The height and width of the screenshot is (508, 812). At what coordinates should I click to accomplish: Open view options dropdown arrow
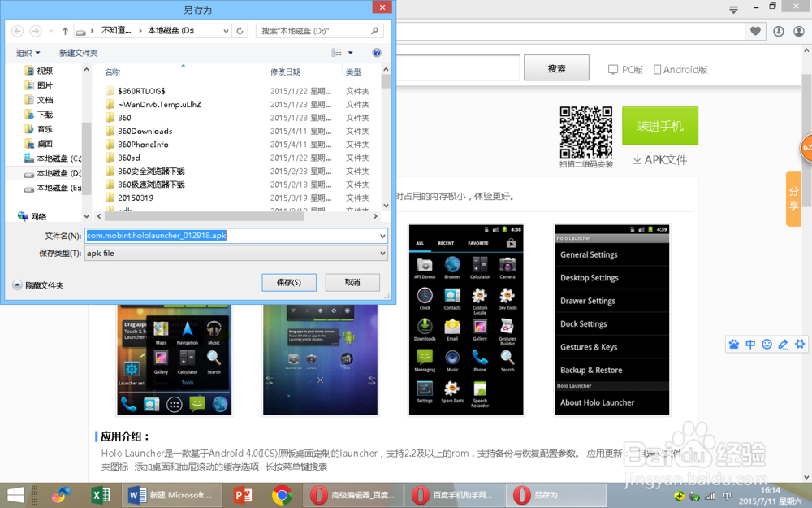(351, 52)
